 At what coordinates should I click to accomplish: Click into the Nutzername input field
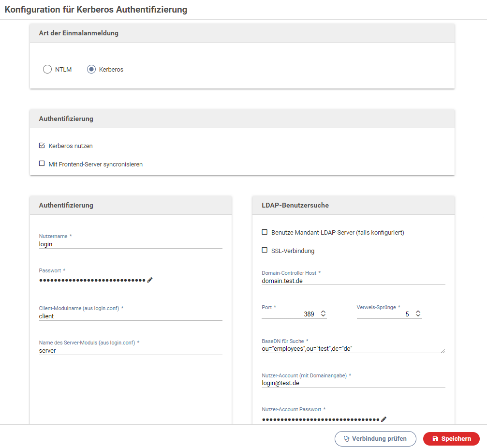(130, 244)
